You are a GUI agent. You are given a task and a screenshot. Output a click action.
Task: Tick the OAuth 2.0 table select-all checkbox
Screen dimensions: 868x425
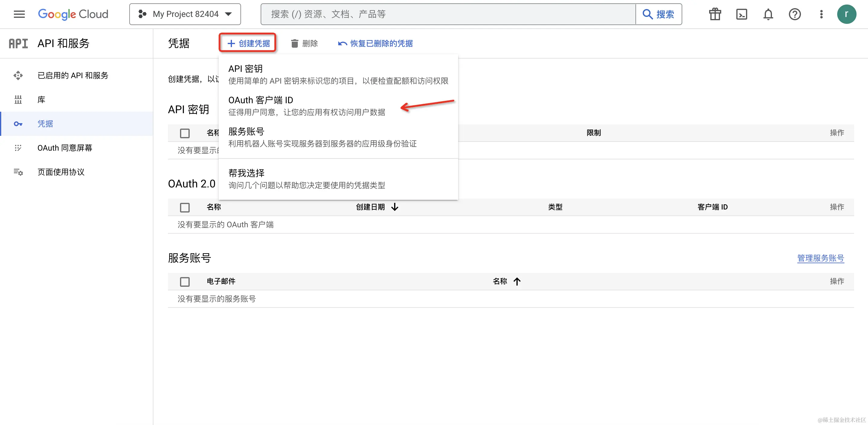[185, 207]
